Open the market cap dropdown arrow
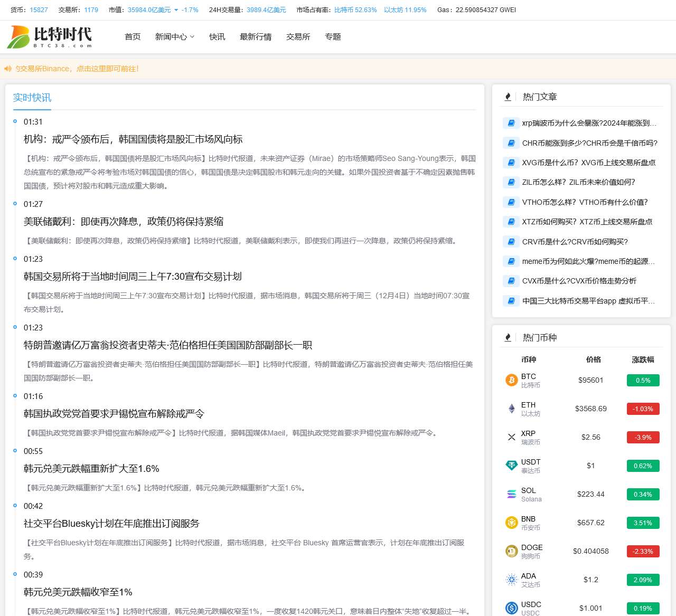Viewport: 676px width, 616px height. [176, 10]
